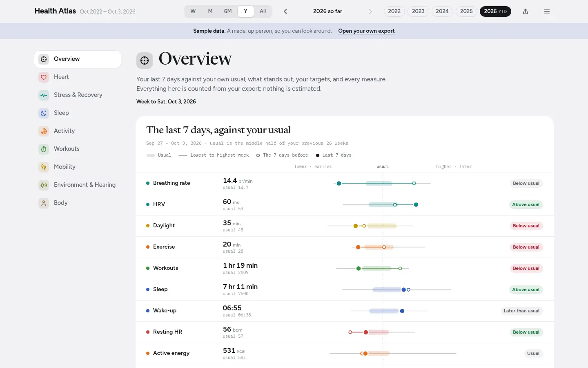Click the Sleep '7 hr 11 min' value

[240, 287]
